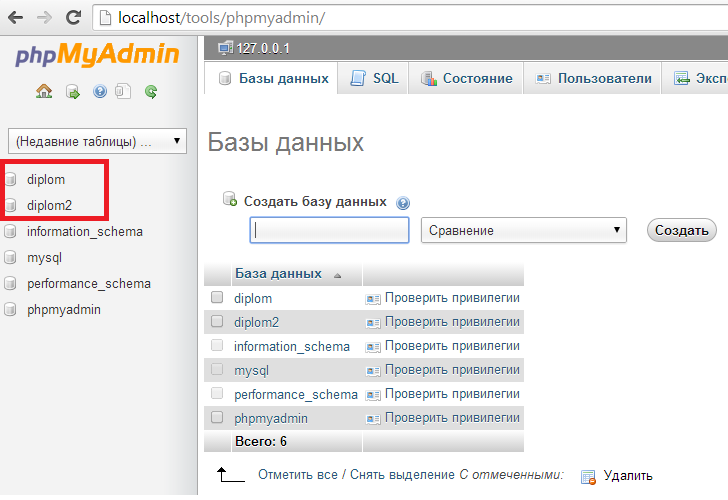Click the browser forward arrow
This screenshot has width=728, height=500.
(x=44, y=18)
